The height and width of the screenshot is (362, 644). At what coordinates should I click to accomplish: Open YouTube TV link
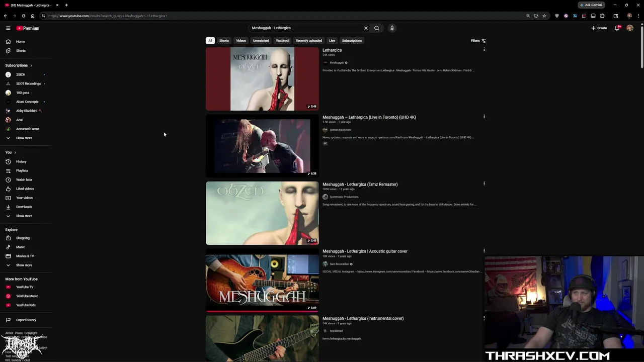(24, 287)
